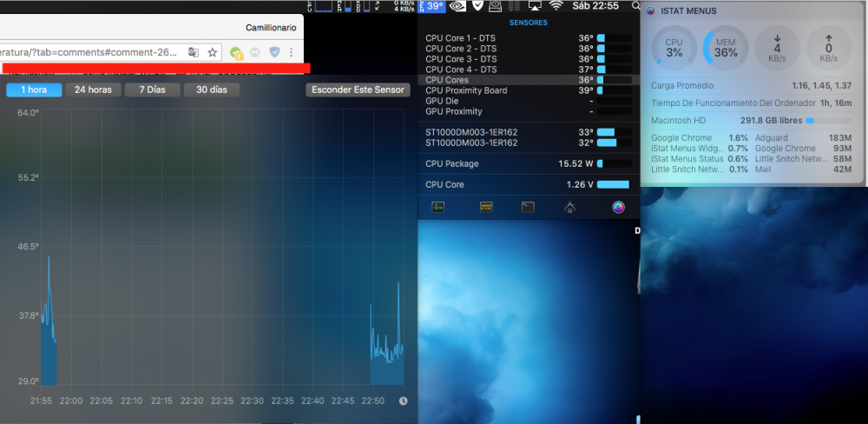This screenshot has height=424, width=868.
Task: Select the GPU Die sensor row
Action: 529,102
